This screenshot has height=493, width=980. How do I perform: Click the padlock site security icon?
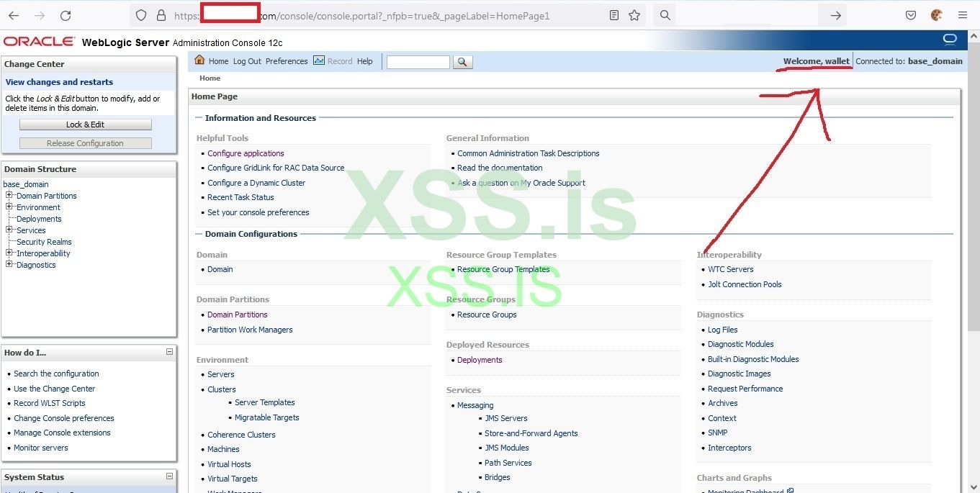coord(161,15)
